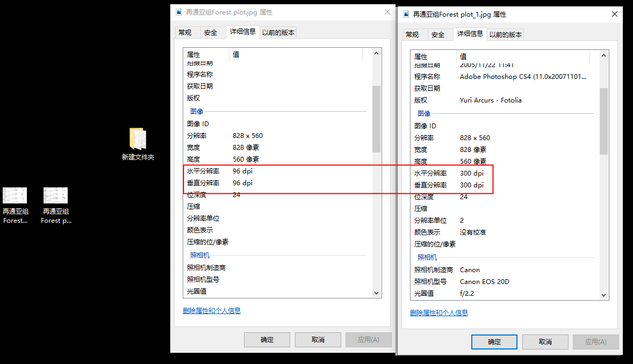633x364 pixels.
Task: Select Yuri Arcurs - Fotolia copyright value
Action: click(491, 100)
